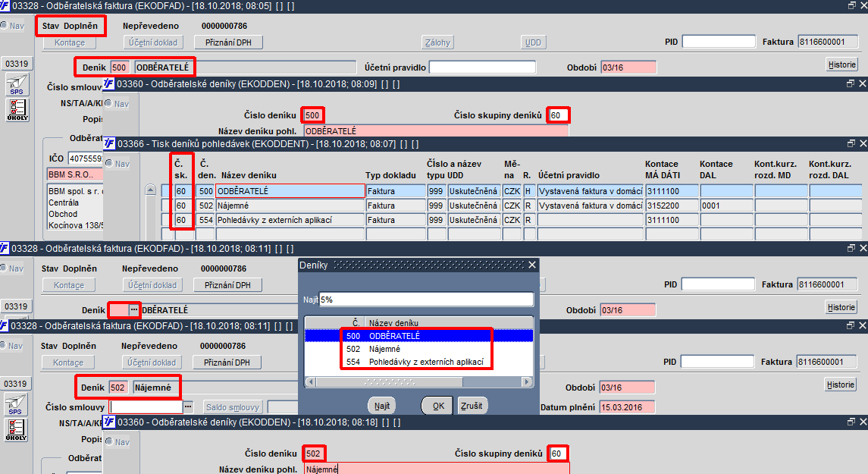Select Nav radio in window with Deník 502
Image resolution: width=868 pixels, height=474 pixels.
(3, 346)
